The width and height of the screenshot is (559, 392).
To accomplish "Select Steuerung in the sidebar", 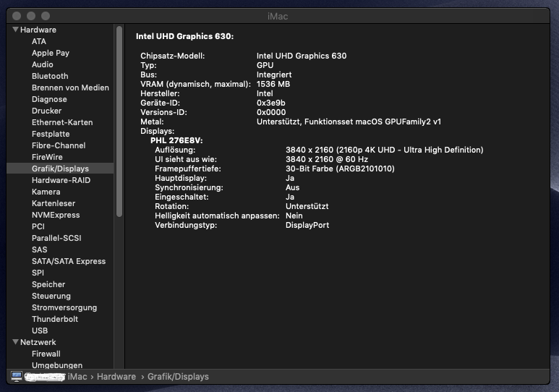I will 51,296.
